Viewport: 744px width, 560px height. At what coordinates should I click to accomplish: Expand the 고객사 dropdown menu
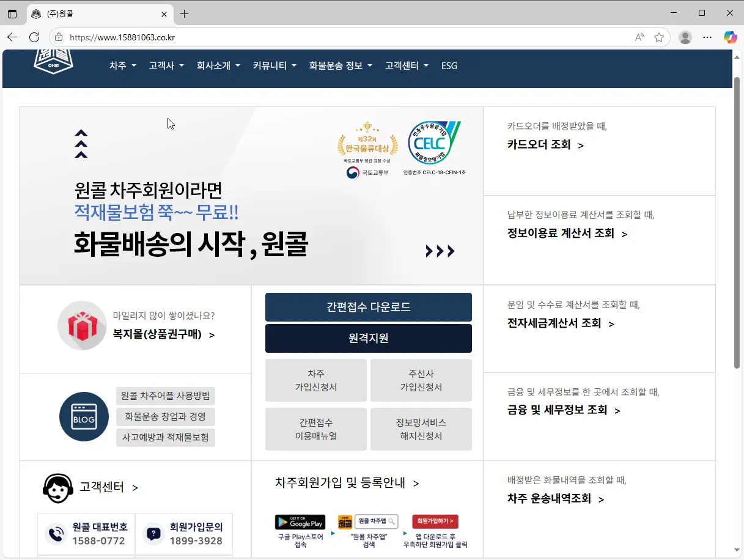coord(166,65)
